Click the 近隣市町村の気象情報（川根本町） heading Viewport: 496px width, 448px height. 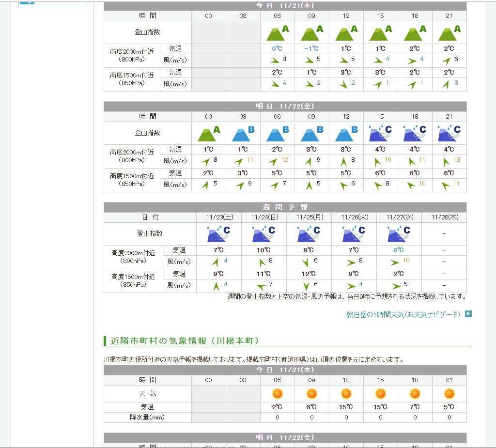(x=185, y=341)
